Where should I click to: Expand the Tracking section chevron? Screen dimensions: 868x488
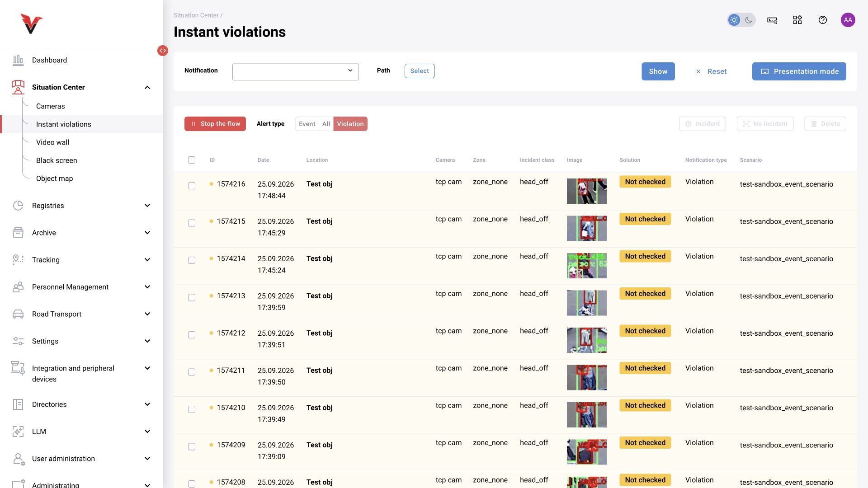(x=147, y=260)
